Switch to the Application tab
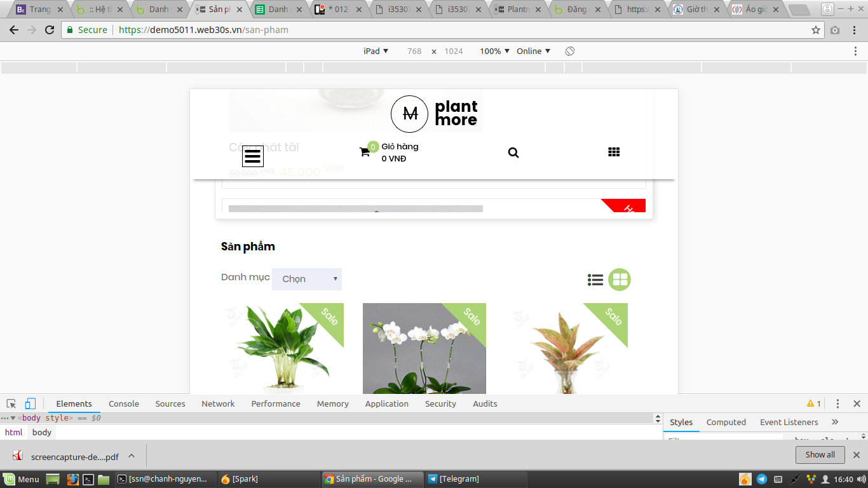This screenshot has height=488, width=868. coord(387,403)
